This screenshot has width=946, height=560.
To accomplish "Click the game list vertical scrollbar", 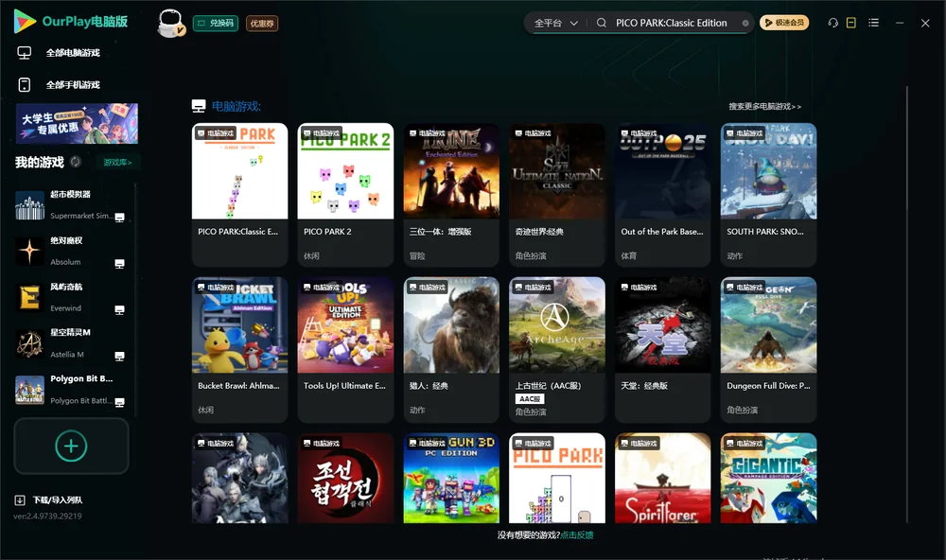I will coord(907,305).
